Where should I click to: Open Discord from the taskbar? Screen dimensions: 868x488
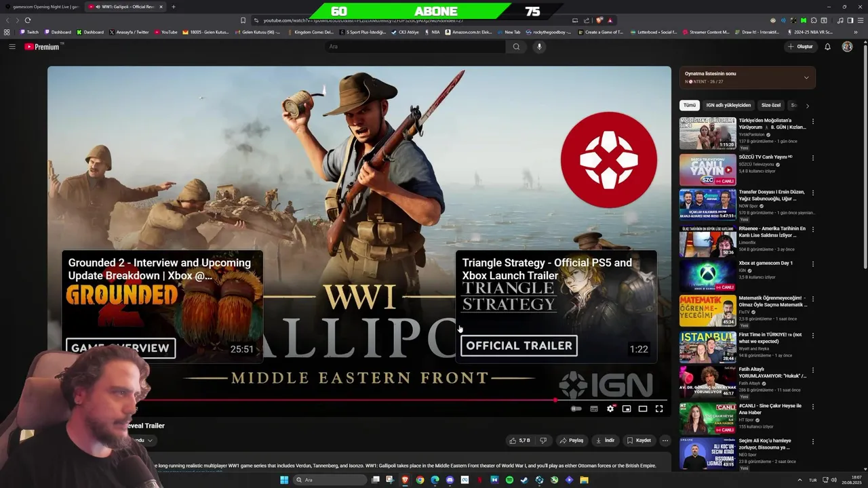pos(450,480)
